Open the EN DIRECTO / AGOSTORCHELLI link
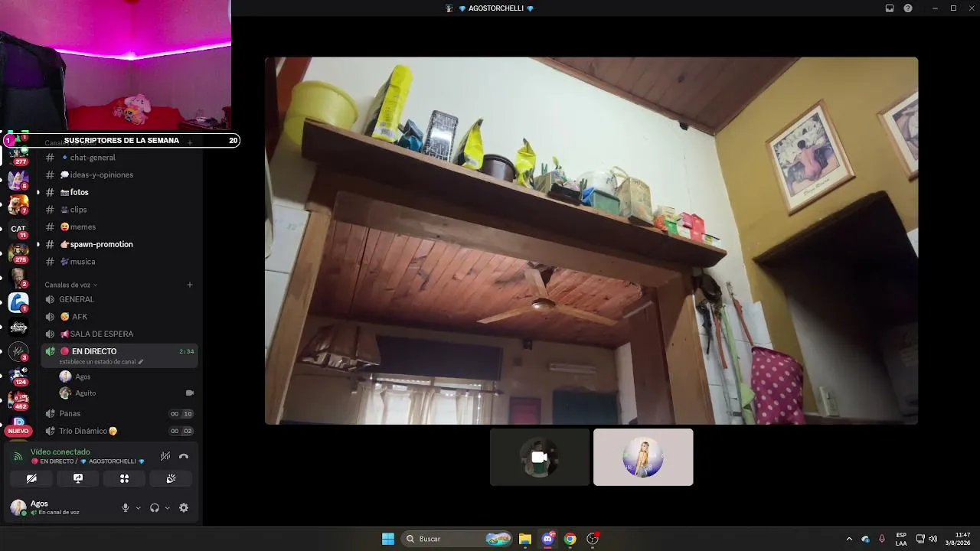This screenshot has height=551, width=980. click(x=87, y=461)
